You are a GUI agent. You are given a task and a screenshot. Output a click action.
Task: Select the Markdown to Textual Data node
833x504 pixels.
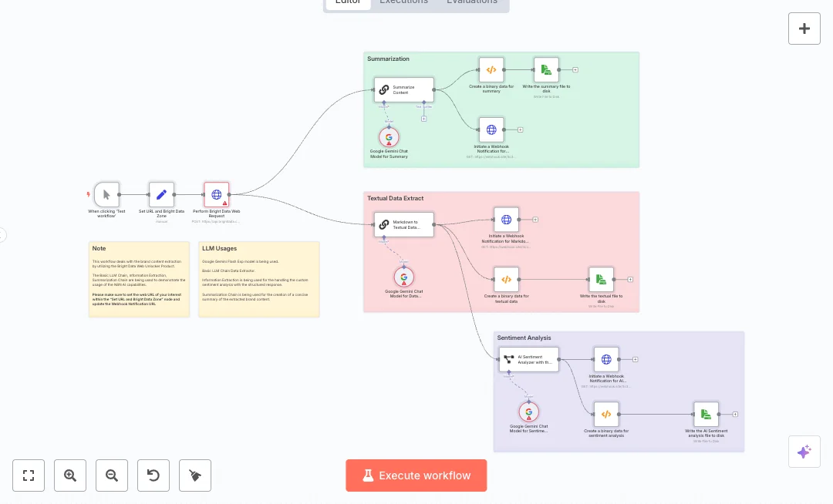tap(404, 224)
